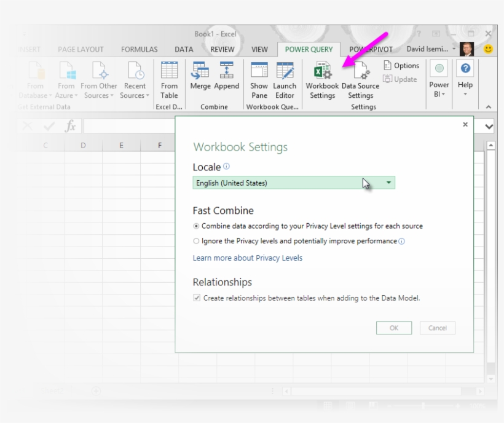Switch to VIEW tab
This screenshot has width=504, height=423.
259,50
